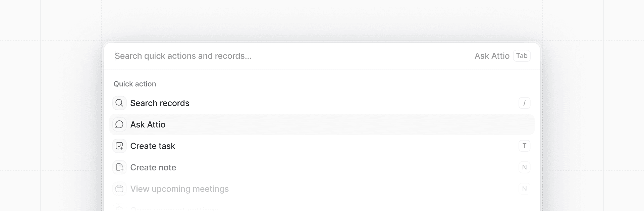Click the T shortcut badge for Create task
Screen dimensions: 644x211
[x=524, y=146]
